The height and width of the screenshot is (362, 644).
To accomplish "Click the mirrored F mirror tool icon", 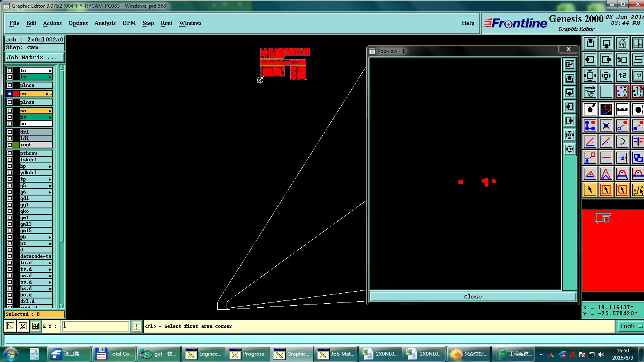I will click(x=638, y=142).
